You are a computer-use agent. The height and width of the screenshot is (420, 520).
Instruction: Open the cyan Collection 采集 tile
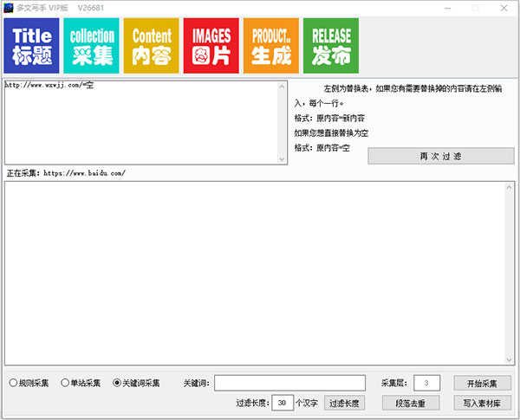(x=91, y=46)
